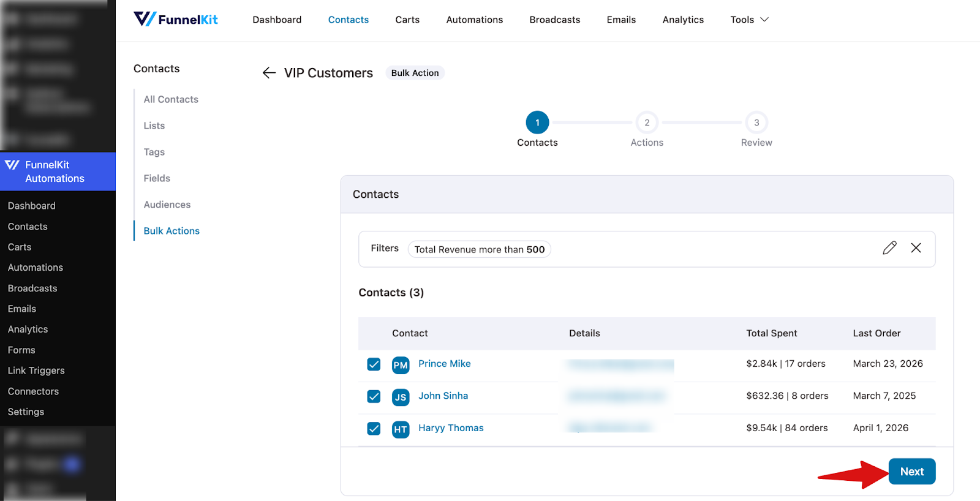This screenshot has width=980, height=501.
Task: Click the Bulk Action badge
Action: pos(415,73)
